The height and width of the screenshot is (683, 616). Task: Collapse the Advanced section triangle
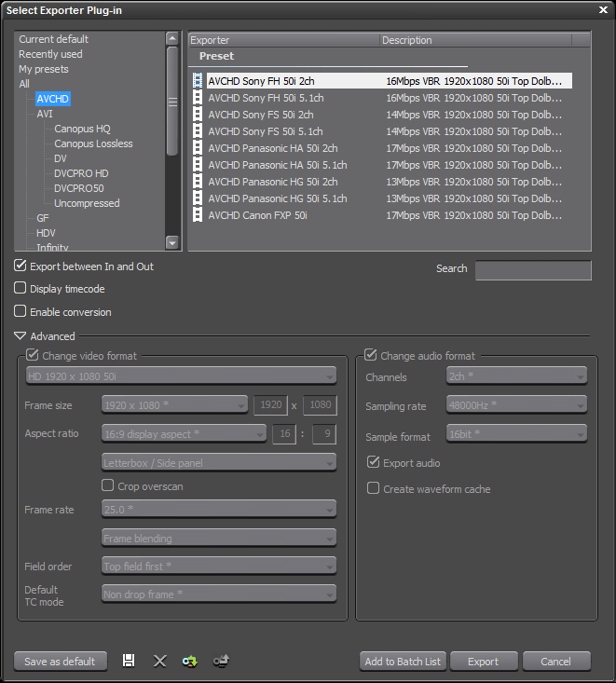point(21,335)
